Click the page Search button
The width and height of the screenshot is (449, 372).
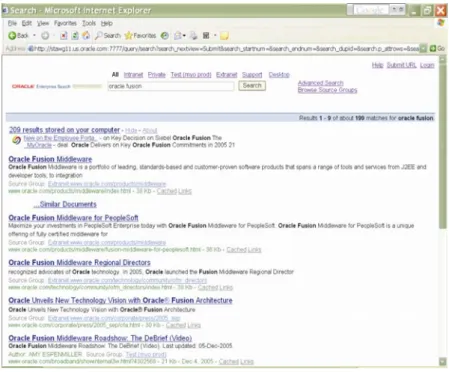click(x=252, y=86)
